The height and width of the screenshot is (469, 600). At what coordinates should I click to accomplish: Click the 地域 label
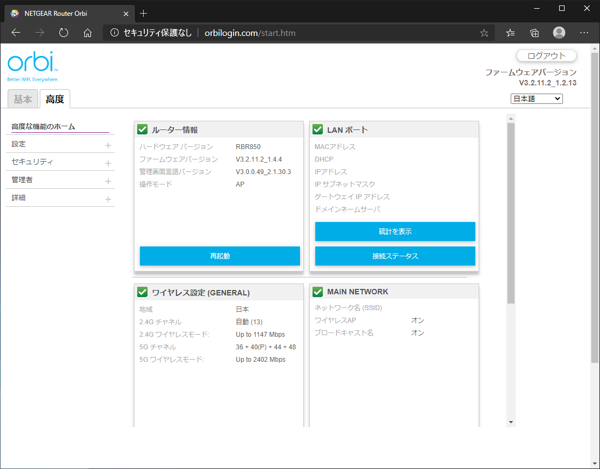[146, 309]
